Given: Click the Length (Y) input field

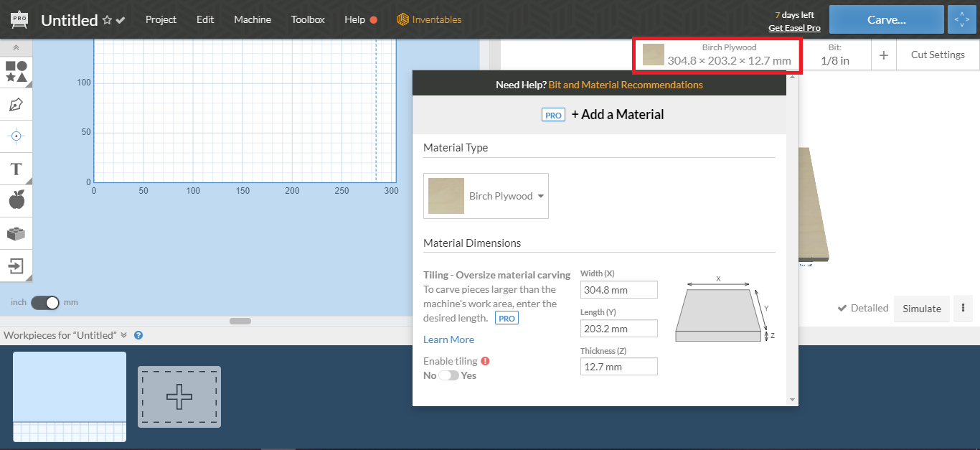Looking at the screenshot, I should coord(618,329).
